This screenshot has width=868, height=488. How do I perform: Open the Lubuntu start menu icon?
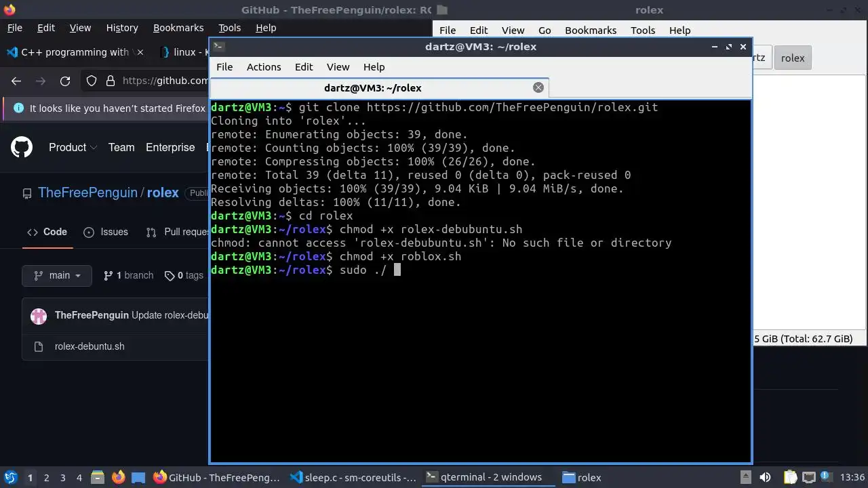11,477
